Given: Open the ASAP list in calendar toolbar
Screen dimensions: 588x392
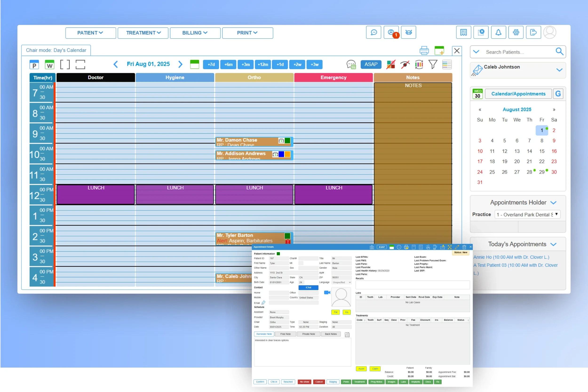Looking at the screenshot, I should pos(371,64).
